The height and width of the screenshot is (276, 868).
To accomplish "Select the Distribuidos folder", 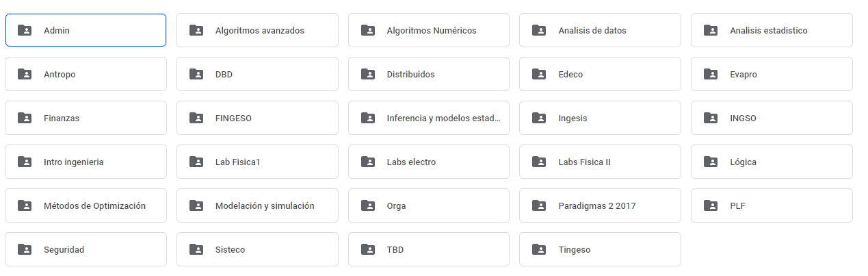I will coord(429,74).
